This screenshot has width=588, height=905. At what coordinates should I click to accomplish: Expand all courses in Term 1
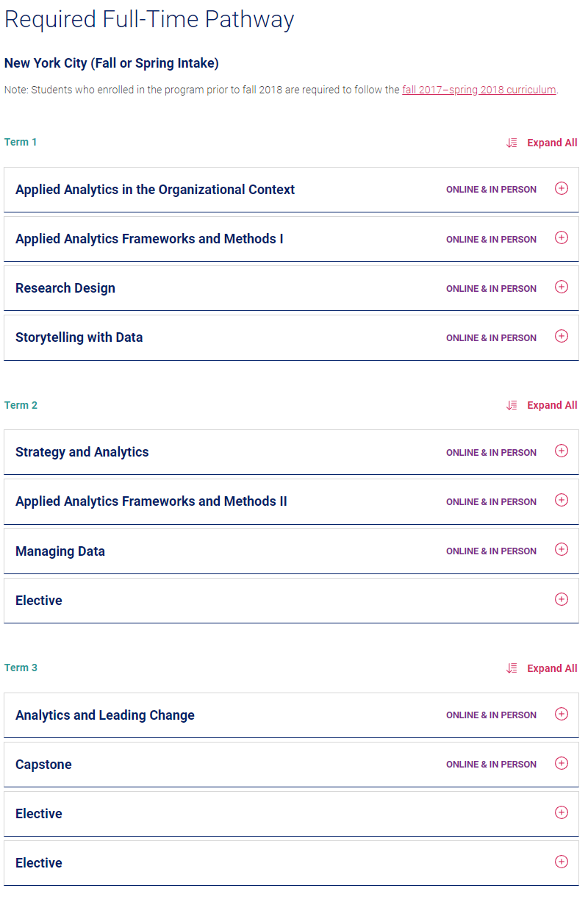tap(552, 143)
